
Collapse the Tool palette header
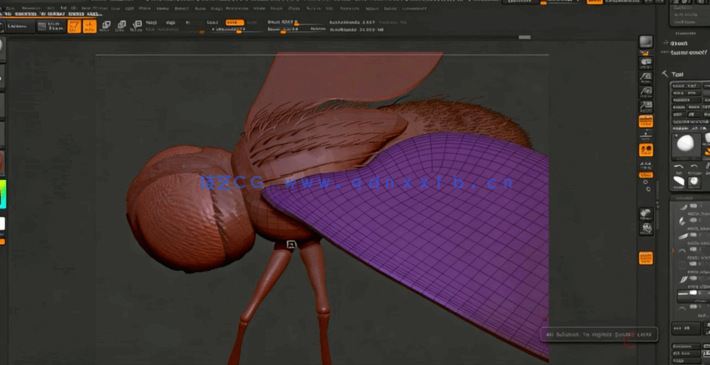point(677,74)
